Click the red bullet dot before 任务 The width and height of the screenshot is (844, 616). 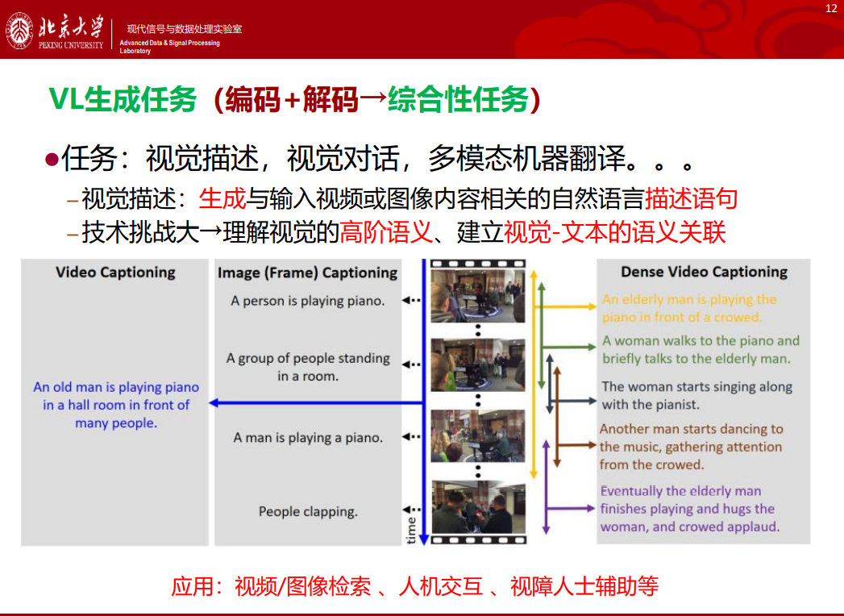pyautogui.click(x=52, y=160)
